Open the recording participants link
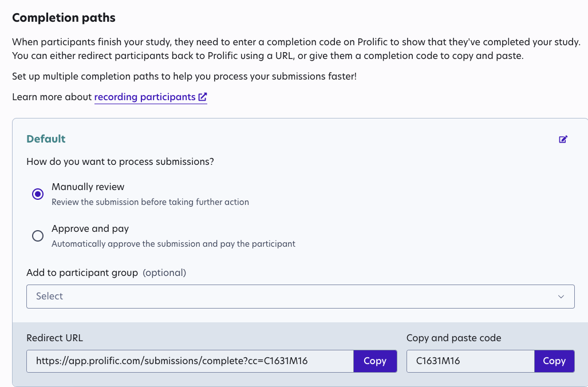This screenshot has width=588, height=387. tap(145, 97)
